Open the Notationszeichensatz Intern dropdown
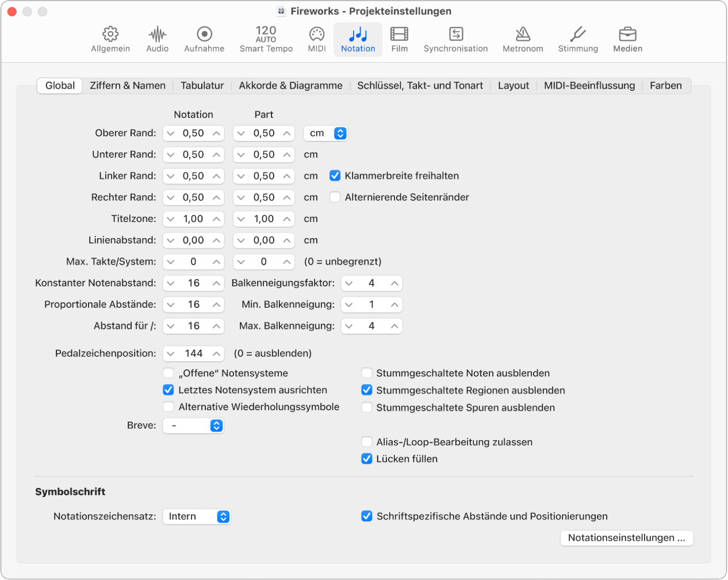 [197, 516]
